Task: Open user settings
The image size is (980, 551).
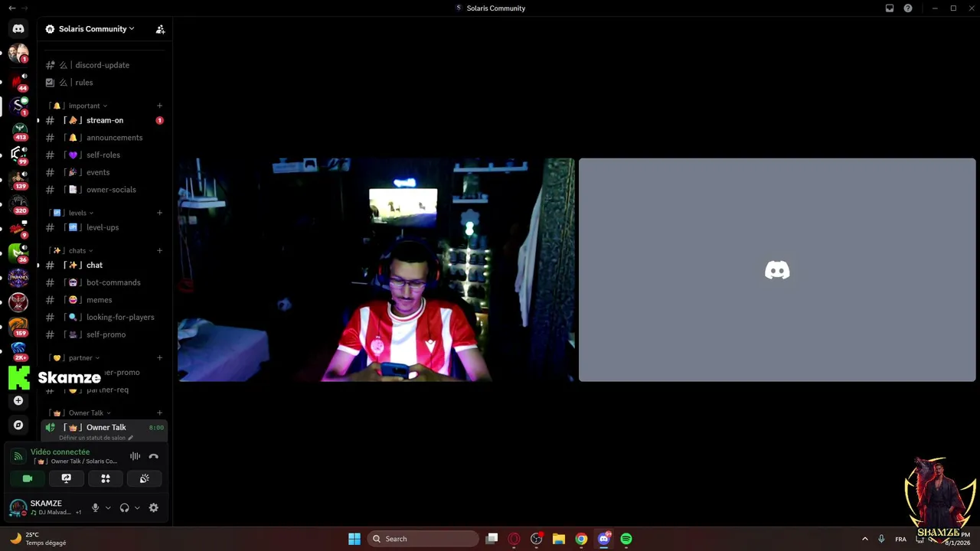Action: coord(153,507)
